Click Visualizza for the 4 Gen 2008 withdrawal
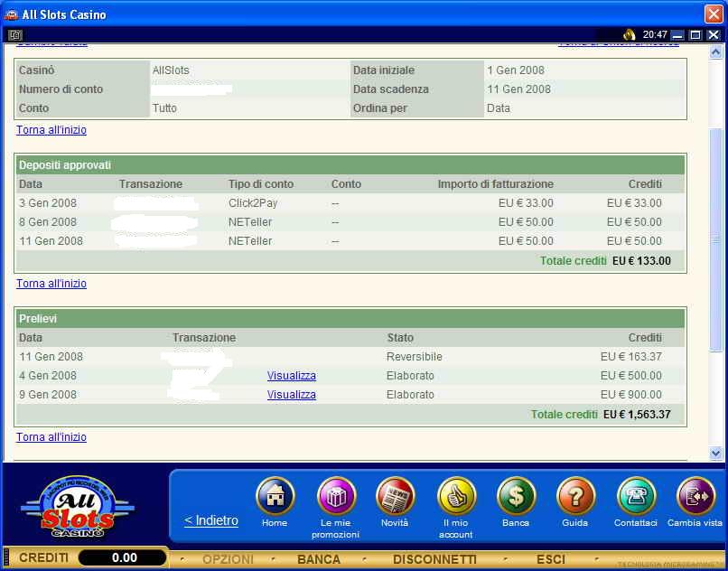The width and height of the screenshot is (728, 571). pos(291,376)
